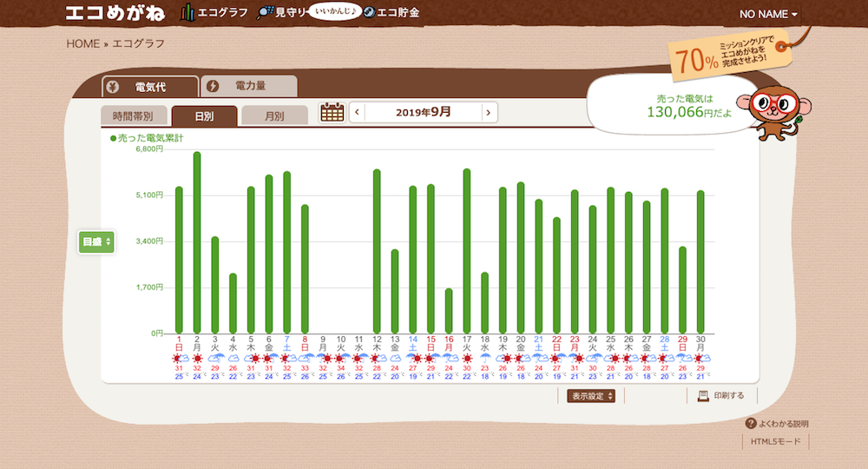Open the 表示設定 display settings dropdown
Viewport: 868px width, 469px height.
(591, 396)
